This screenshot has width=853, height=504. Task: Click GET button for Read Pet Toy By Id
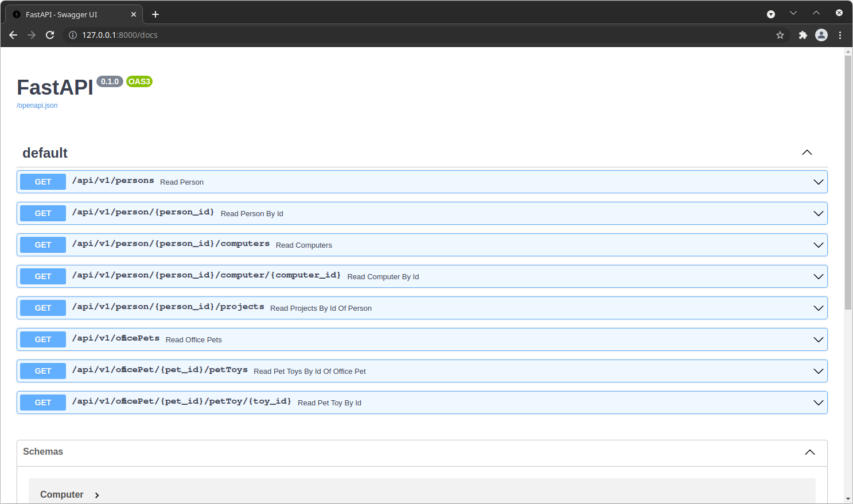coord(43,403)
